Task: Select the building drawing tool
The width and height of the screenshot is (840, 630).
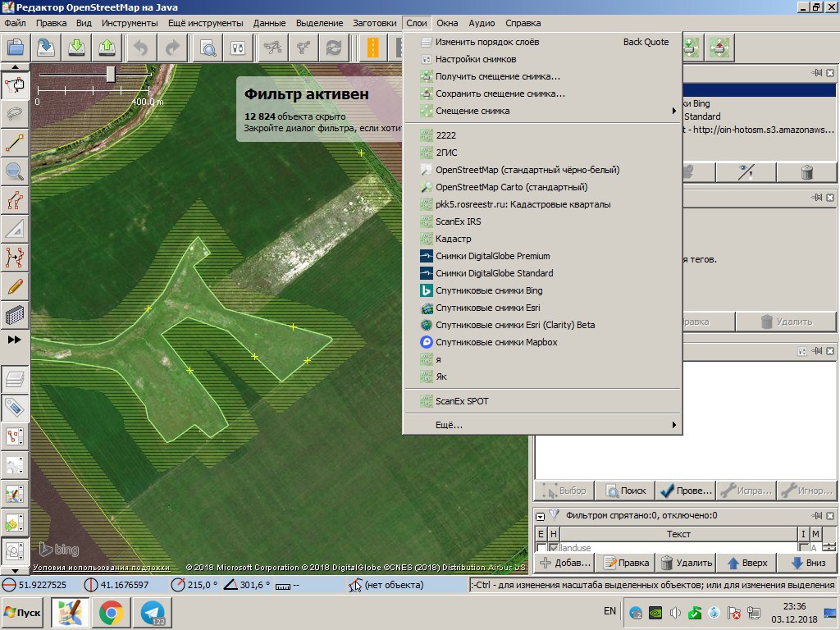Action: click(x=15, y=315)
